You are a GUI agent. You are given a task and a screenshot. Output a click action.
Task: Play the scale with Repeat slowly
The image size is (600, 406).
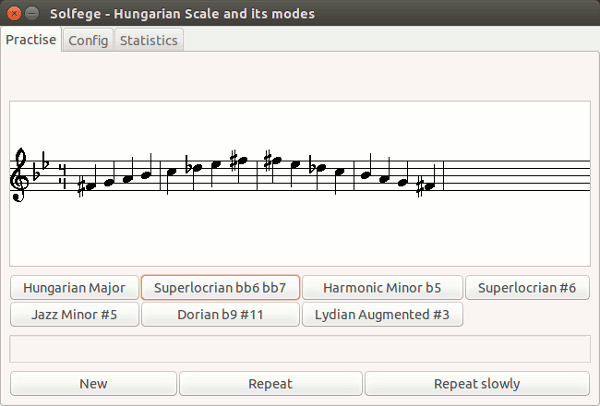tap(477, 384)
